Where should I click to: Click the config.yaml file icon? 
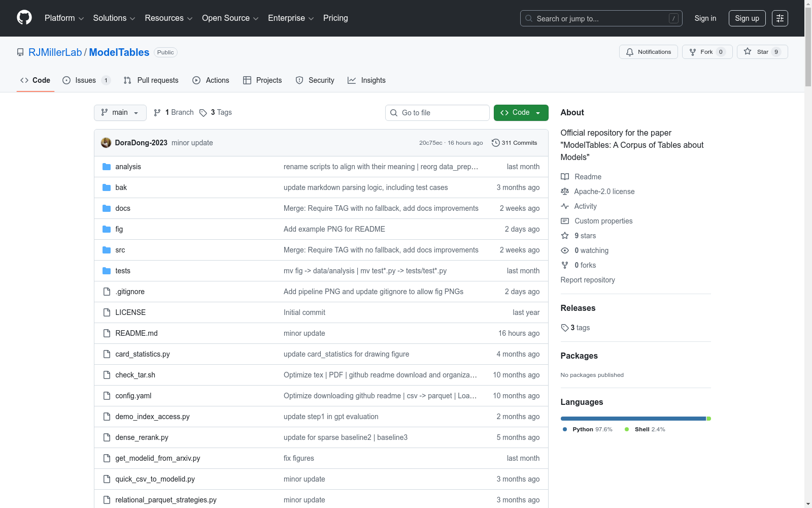[x=107, y=396]
